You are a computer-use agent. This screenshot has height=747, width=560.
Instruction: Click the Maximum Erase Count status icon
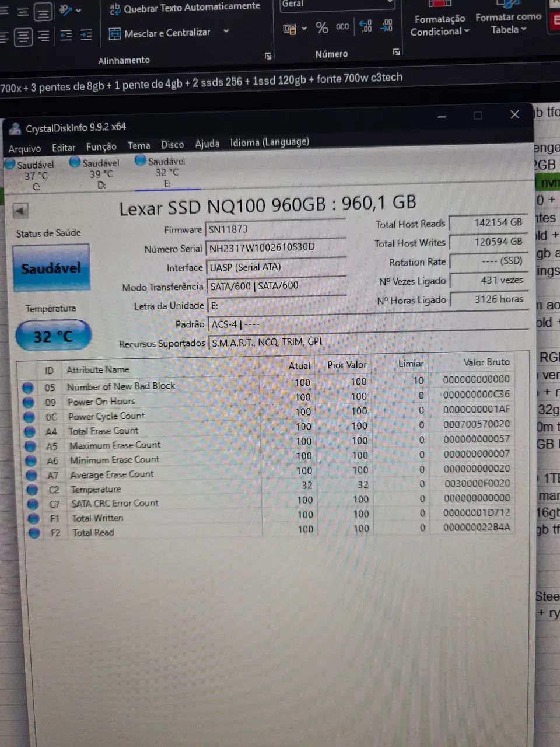(30, 446)
